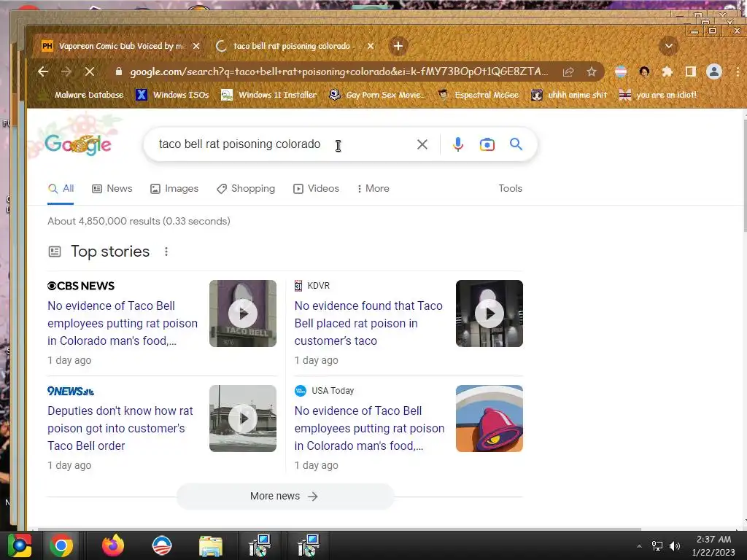Screen dimensions: 747x560
Task: Toggle the Chrome side panel
Action: [x=690, y=72]
